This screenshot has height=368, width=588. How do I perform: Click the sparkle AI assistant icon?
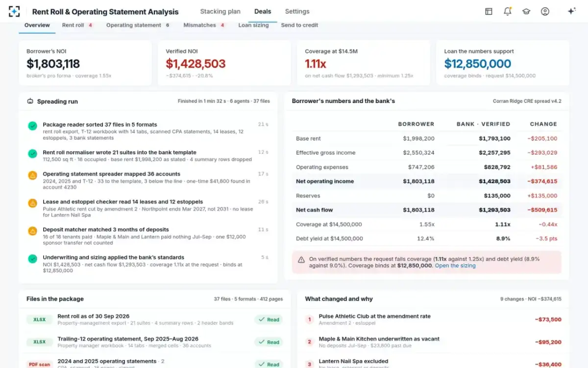point(571,11)
